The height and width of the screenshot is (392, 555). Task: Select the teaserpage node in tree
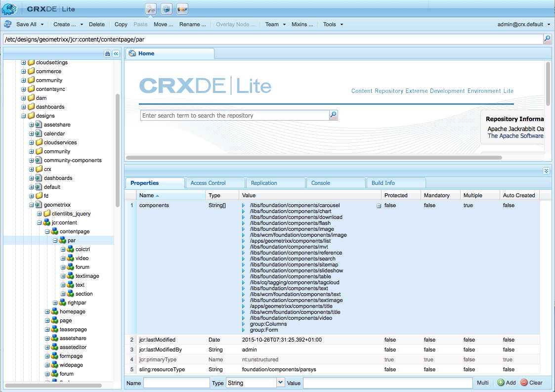[x=73, y=329]
